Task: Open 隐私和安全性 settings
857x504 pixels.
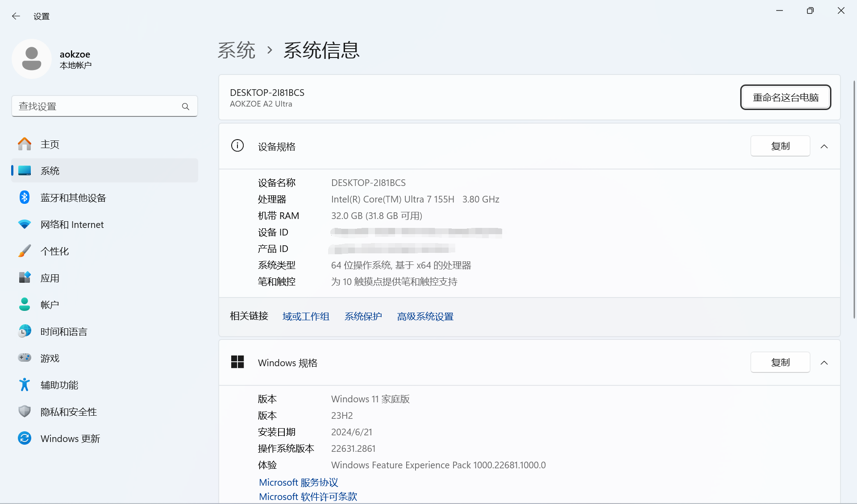Action: point(104,412)
